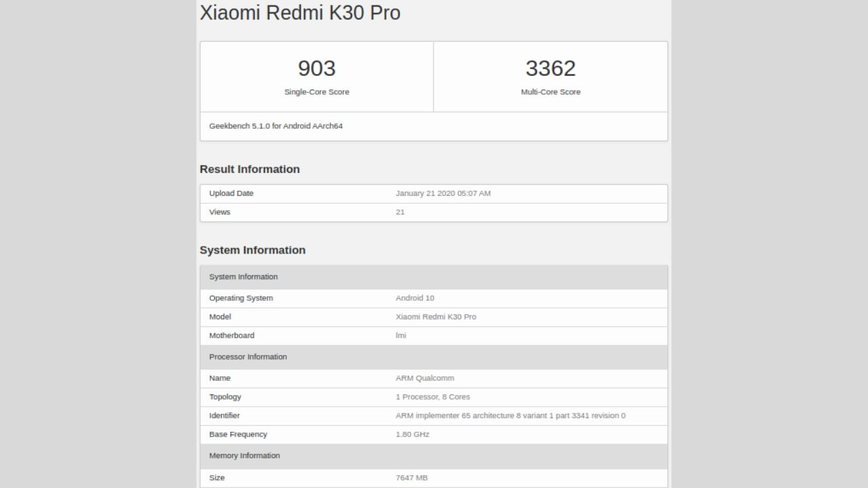Select the 7647 MB value
Screen dimensions: 868x488
(412, 478)
